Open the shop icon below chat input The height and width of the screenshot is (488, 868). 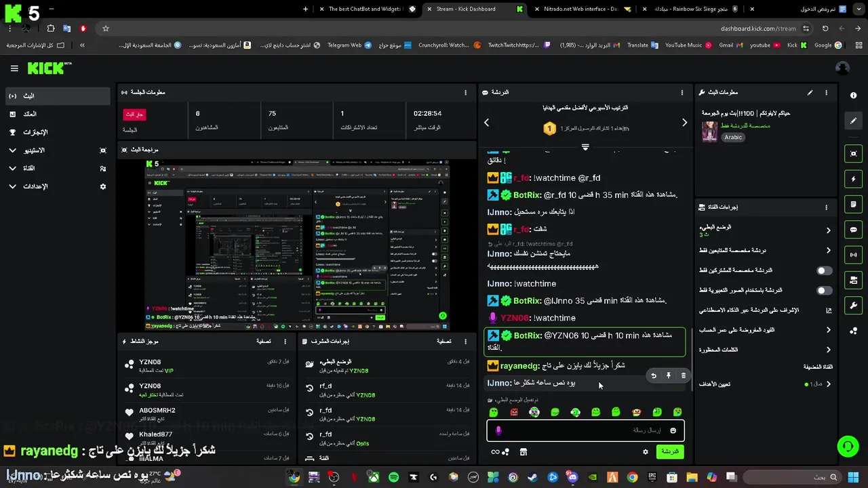[x=523, y=451]
